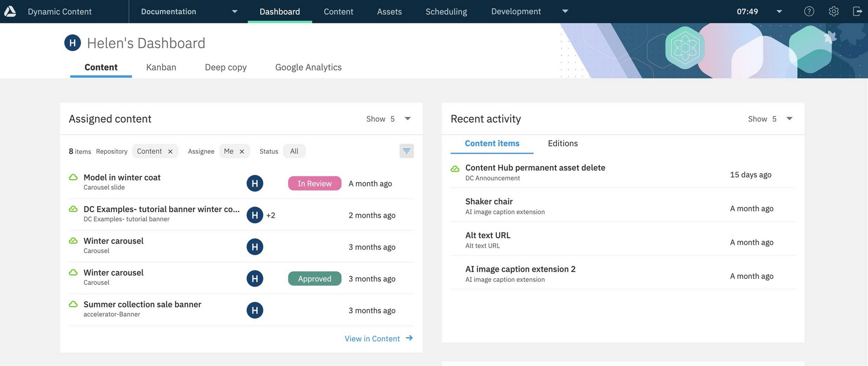Viewport: 868px width, 366px height.
Task: Open AI image caption extension 2 item
Action: tap(520, 269)
